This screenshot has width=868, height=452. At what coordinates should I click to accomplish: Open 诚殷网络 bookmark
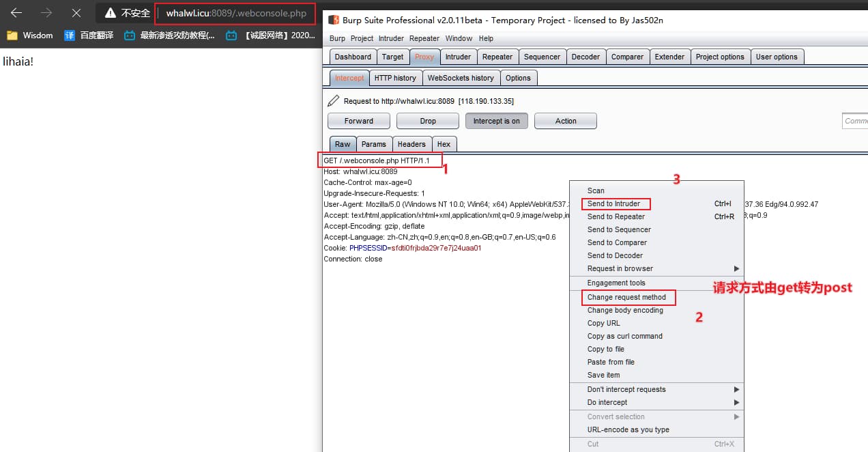(271, 35)
